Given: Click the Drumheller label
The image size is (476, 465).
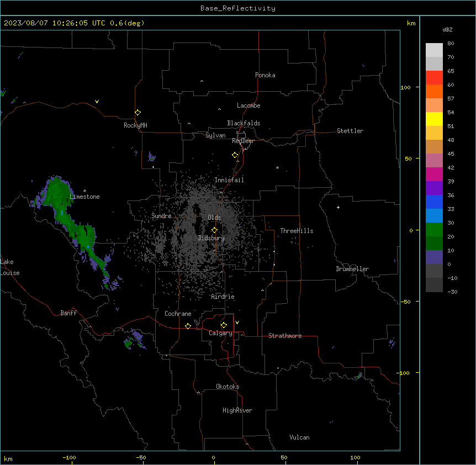Looking at the screenshot, I should [x=352, y=269].
